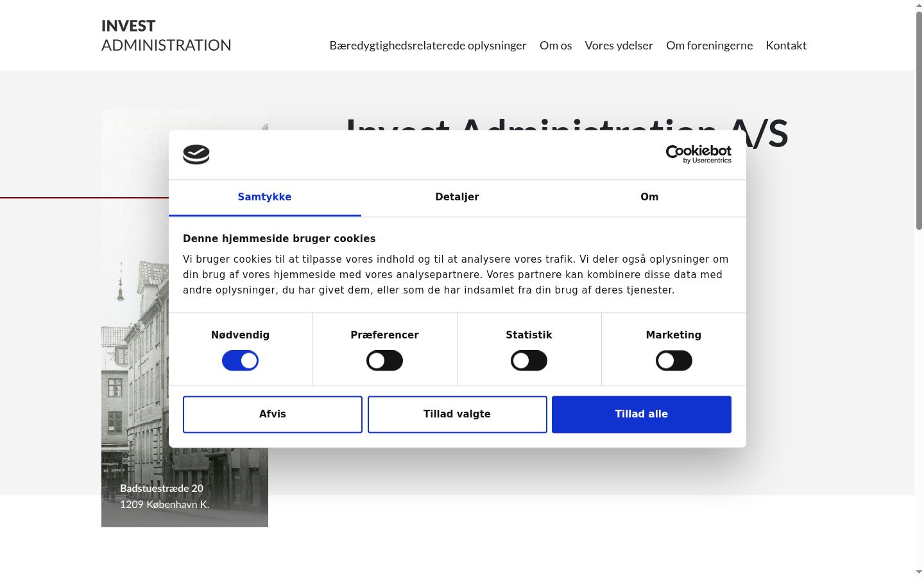
Task: Turn on the Marketing cookie switch
Action: click(674, 361)
